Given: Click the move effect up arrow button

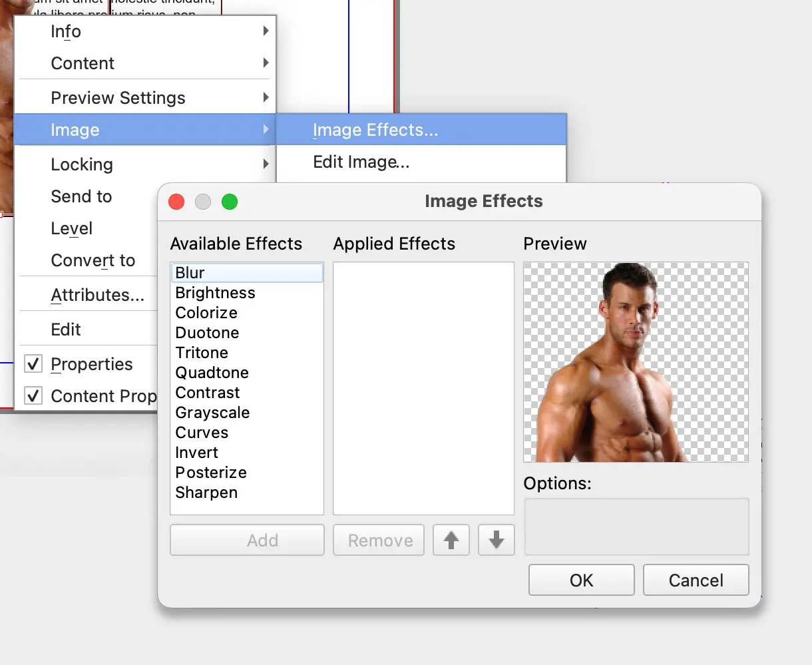Looking at the screenshot, I should click(451, 540).
